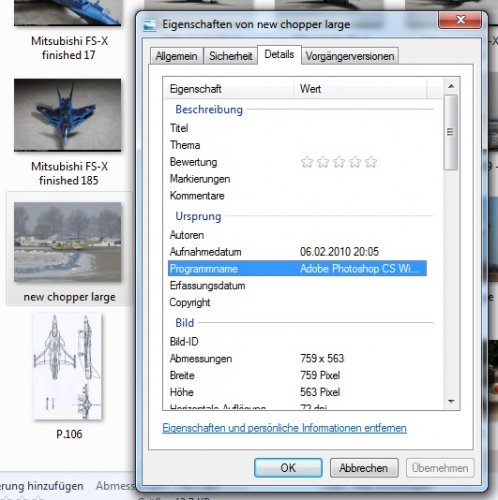Screen dimensions: 498x500
Task: Select the Vorgängerversionen tab
Action: [350, 56]
